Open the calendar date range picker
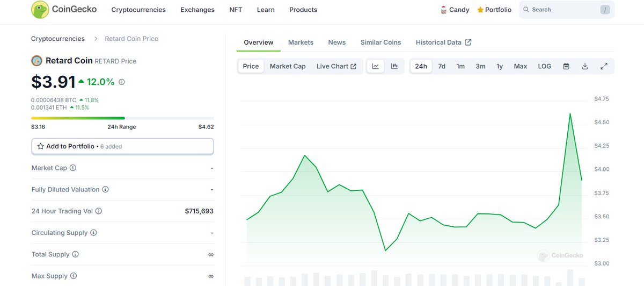 pos(566,66)
